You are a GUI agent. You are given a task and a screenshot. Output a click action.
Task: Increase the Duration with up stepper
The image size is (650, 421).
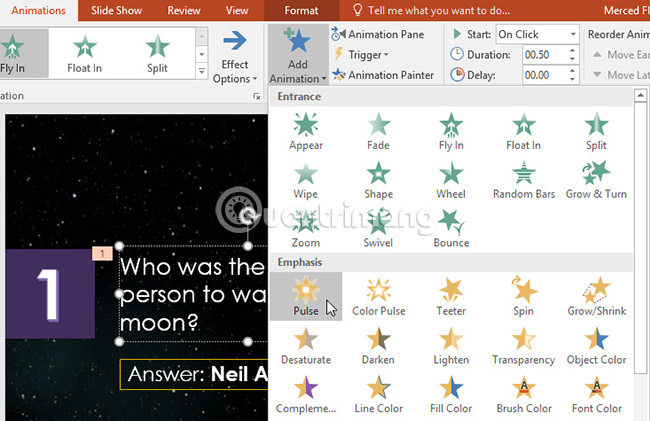coord(572,51)
